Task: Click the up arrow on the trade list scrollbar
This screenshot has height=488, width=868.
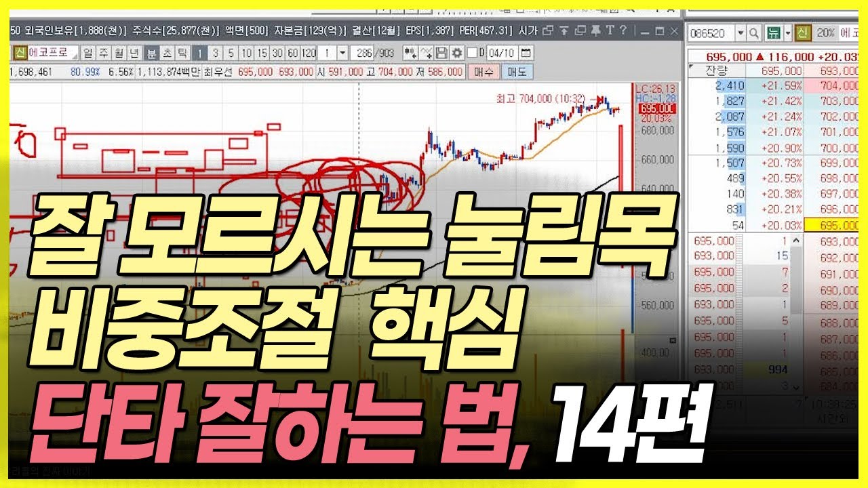Action: pos(796,241)
